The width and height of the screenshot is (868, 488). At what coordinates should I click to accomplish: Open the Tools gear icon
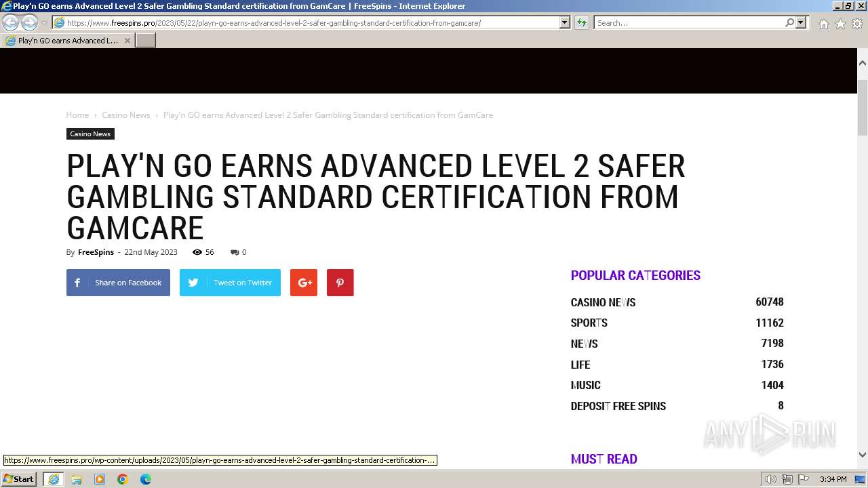pos(857,24)
